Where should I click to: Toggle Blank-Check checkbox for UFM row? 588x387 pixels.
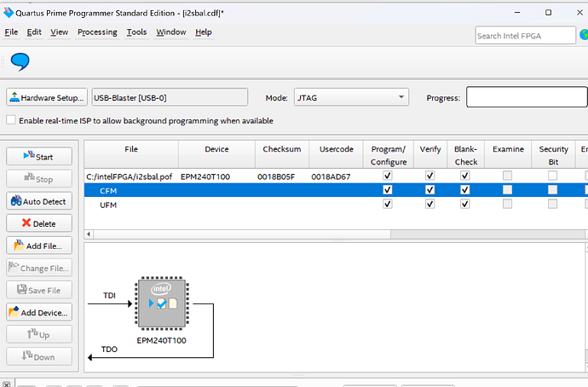click(x=465, y=204)
